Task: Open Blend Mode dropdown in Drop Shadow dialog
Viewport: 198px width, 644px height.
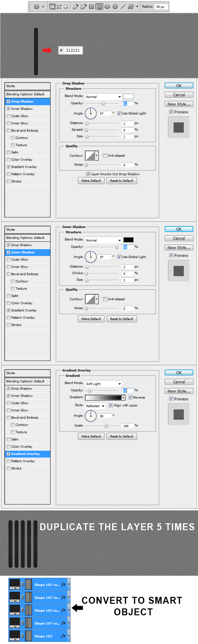Action: [x=104, y=97]
